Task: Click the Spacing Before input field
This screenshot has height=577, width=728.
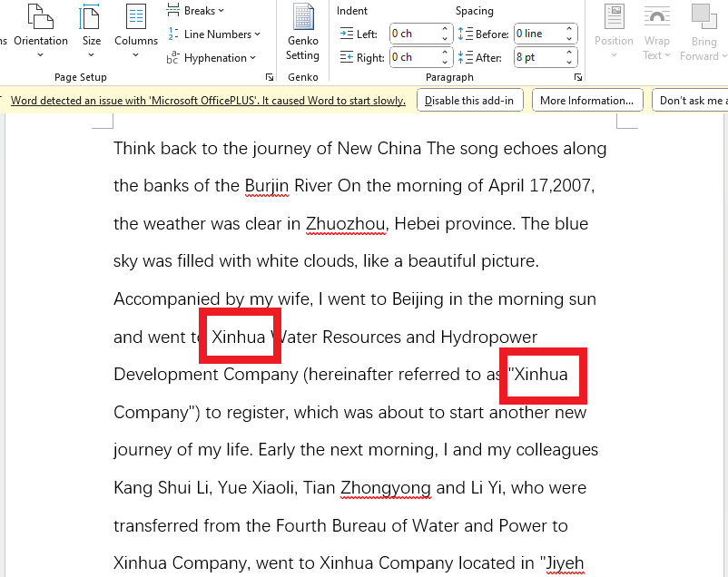Action: 539,34
